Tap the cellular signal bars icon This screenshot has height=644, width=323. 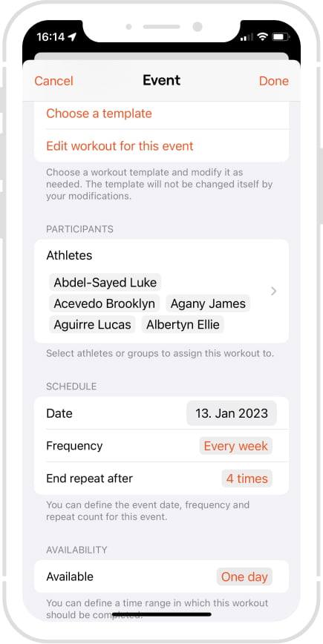[247, 37]
